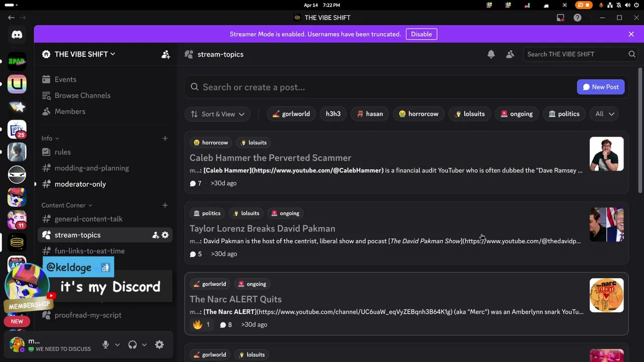Expand the Sort & View dropdown

pyautogui.click(x=218, y=114)
